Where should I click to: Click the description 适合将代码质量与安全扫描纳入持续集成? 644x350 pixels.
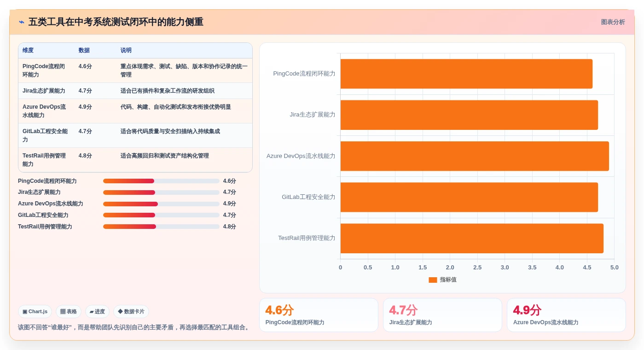point(170,131)
